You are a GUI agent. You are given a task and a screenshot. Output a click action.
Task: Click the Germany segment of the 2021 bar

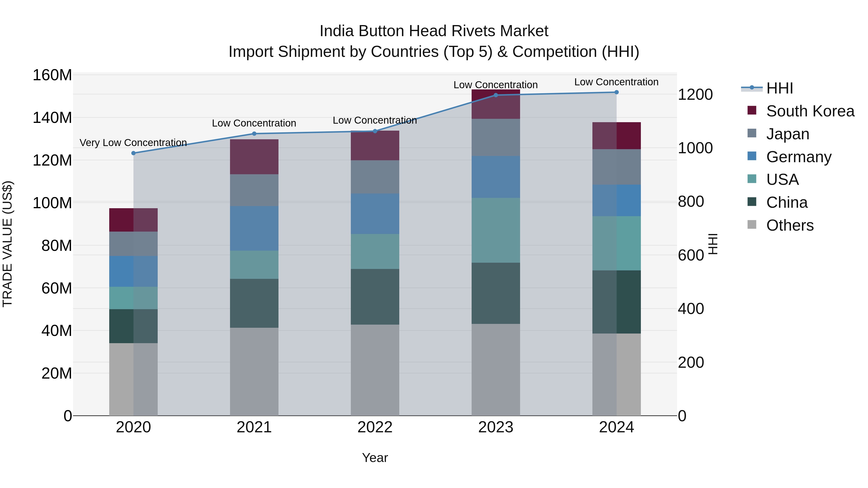coord(254,228)
